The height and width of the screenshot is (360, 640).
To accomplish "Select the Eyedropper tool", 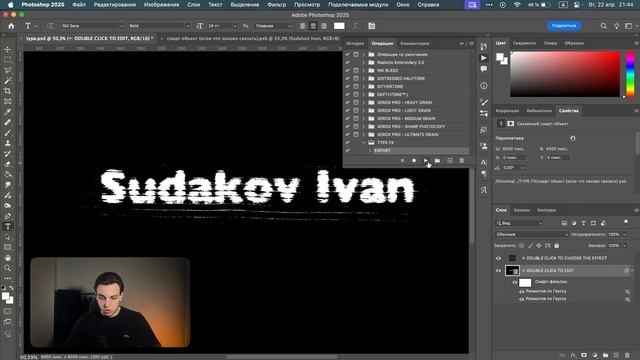I will pos(8,112).
